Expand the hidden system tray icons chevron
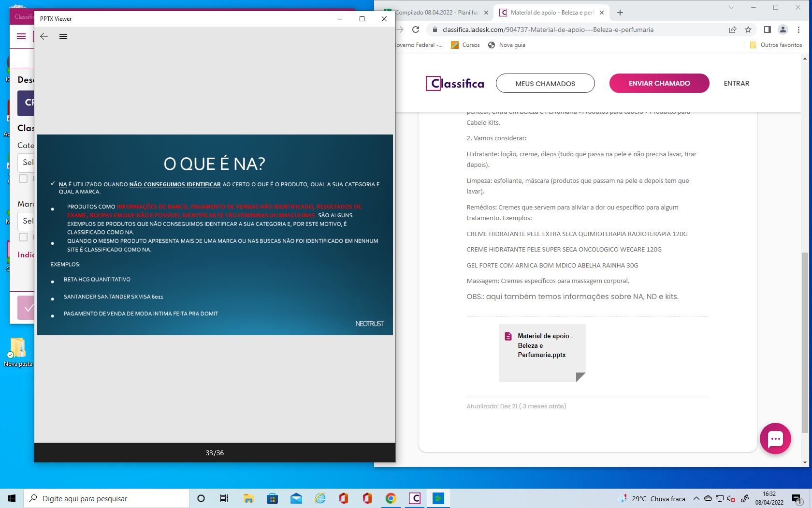812x508 pixels. coord(696,498)
